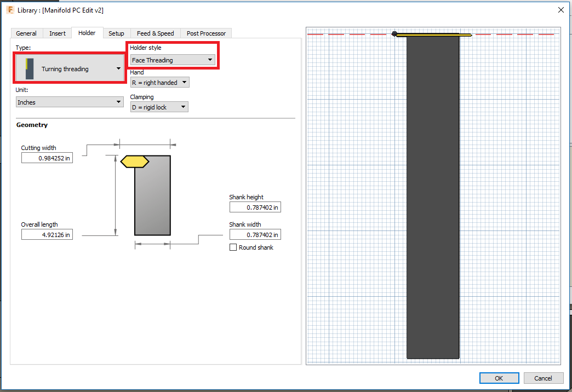Dismiss the dialog via Cancel
This screenshot has width=572, height=392.
543,378
